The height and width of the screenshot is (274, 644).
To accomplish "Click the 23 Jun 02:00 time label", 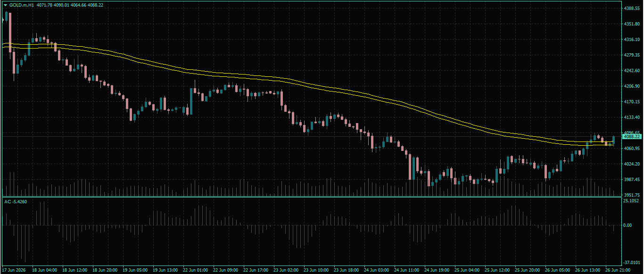I will [286, 270].
